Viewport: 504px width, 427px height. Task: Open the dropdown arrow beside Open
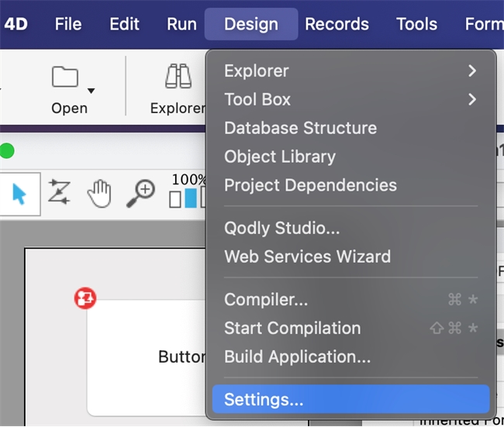coord(91,91)
